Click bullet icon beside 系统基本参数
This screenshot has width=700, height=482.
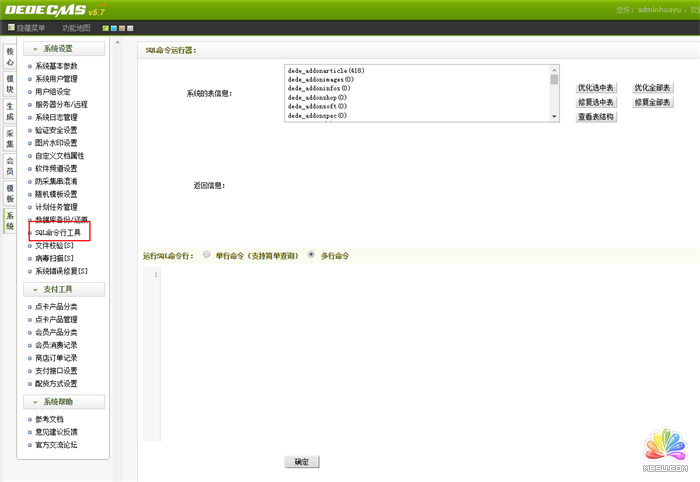30,65
